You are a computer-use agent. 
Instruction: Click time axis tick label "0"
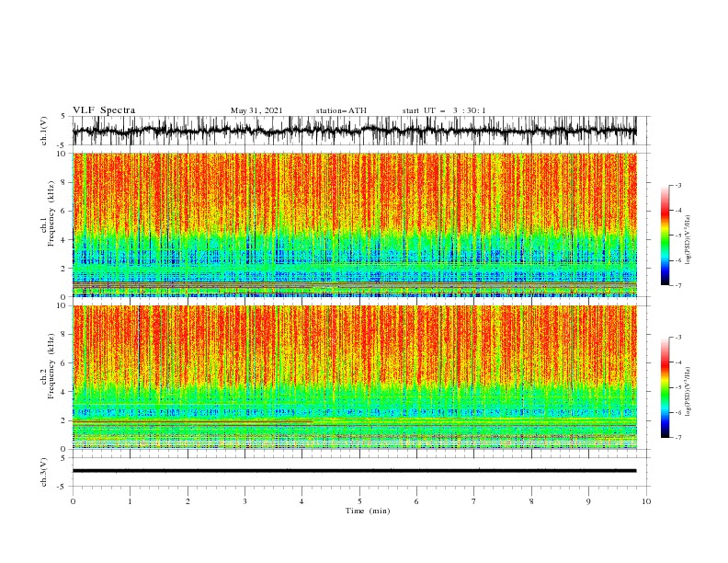[73, 501]
